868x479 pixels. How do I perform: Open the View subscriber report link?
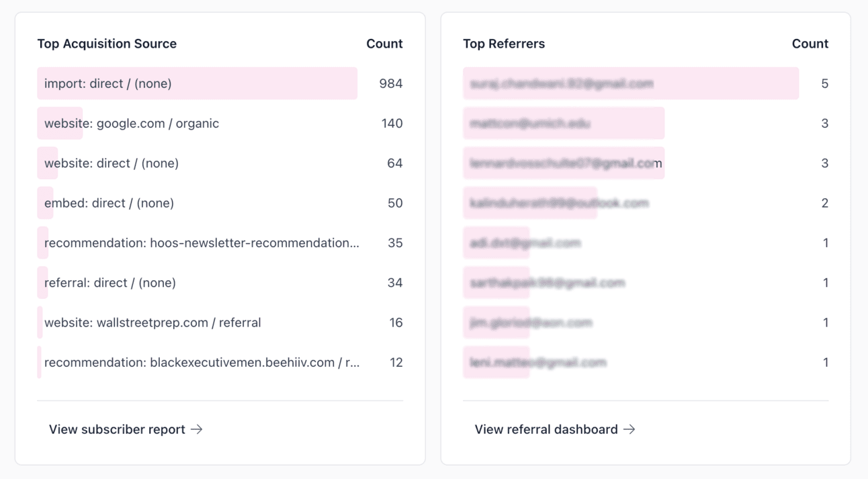coord(126,429)
